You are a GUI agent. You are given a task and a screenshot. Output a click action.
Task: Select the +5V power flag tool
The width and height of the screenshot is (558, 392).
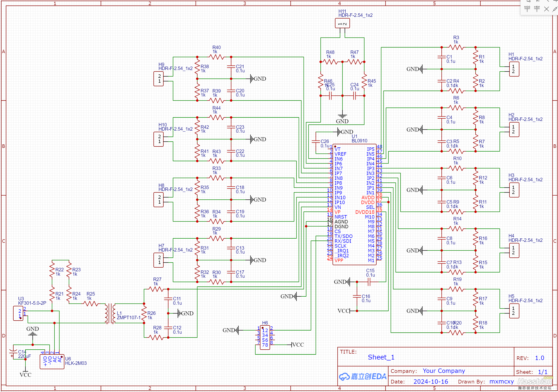pos(537,9)
